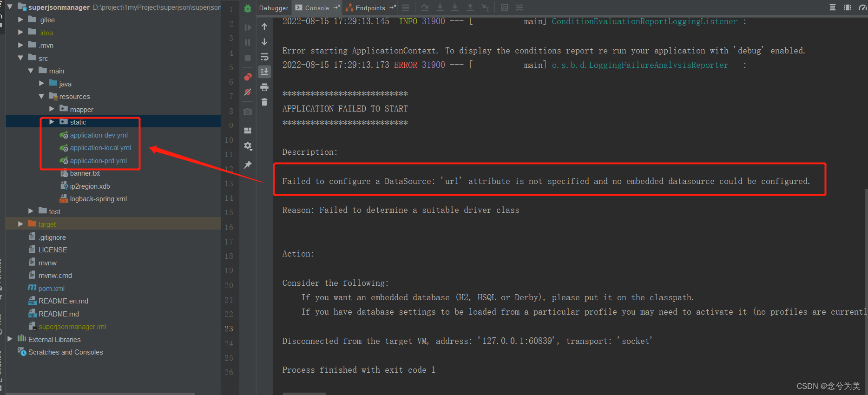Viewport: 868px width, 395px height.
Task: Click the green debug bug icon
Action: 248,8
